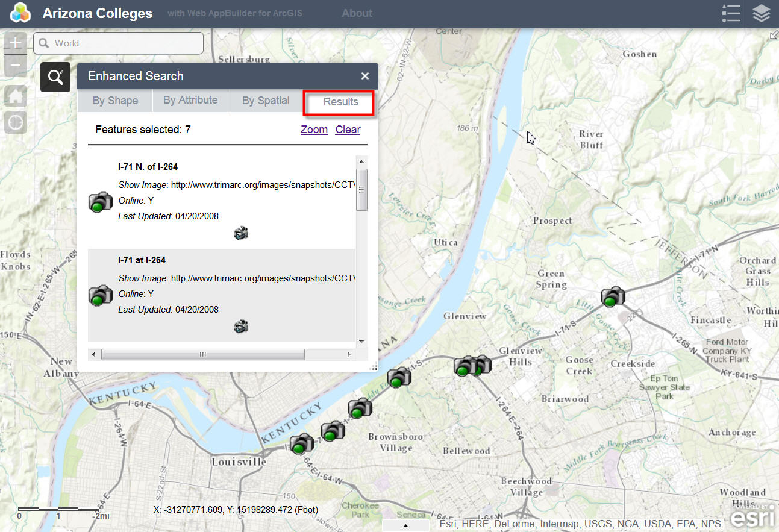Close the Enhanced Search panel
Image resolution: width=779 pixels, height=532 pixels.
364,76
